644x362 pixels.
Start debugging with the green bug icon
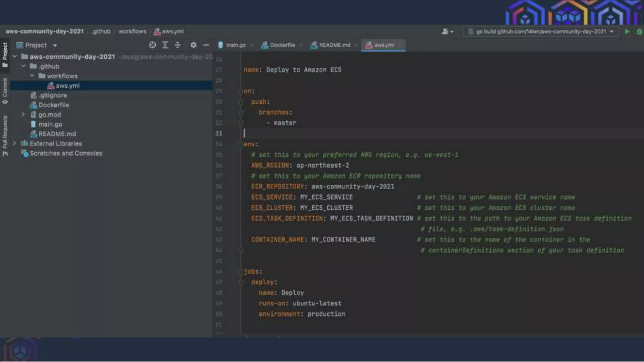pyautogui.click(x=639, y=31)
